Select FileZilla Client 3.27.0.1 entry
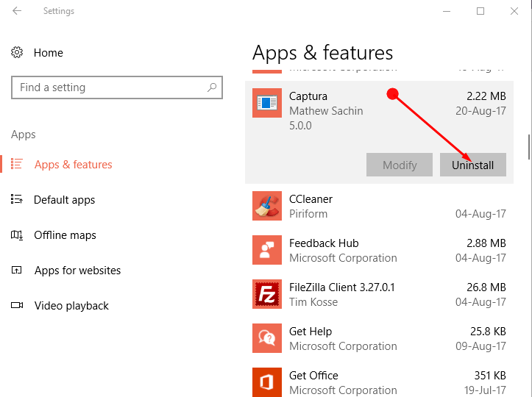The width and height of the screenshot is (532, 397). (x=342, y=287)
